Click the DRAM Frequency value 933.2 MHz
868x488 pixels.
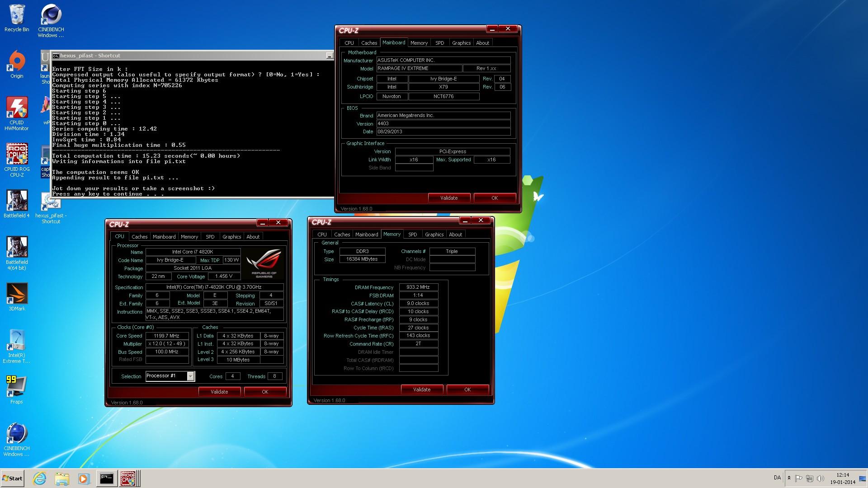[418, 287]
